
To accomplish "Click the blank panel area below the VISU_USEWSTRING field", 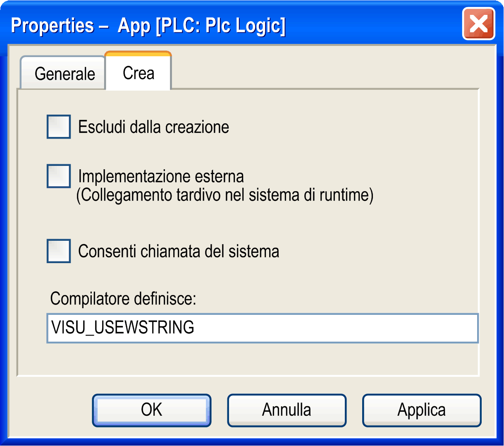I will click(248, 359).
